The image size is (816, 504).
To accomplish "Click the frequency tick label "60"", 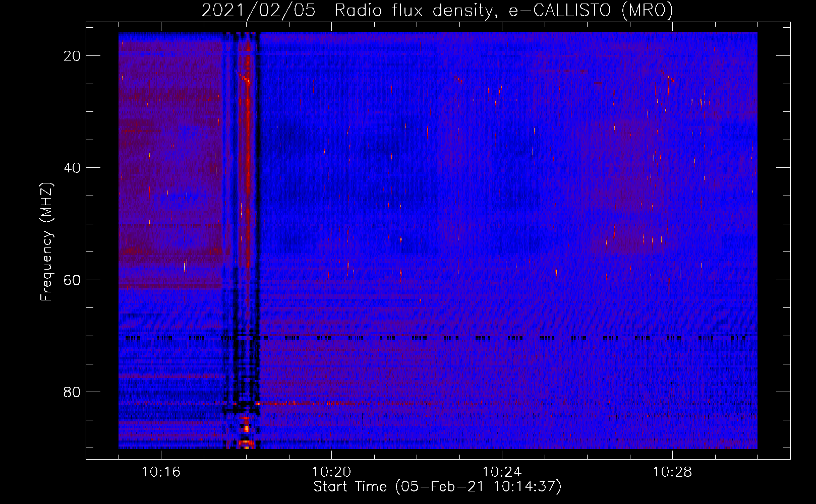I will [x=72, y=280].
